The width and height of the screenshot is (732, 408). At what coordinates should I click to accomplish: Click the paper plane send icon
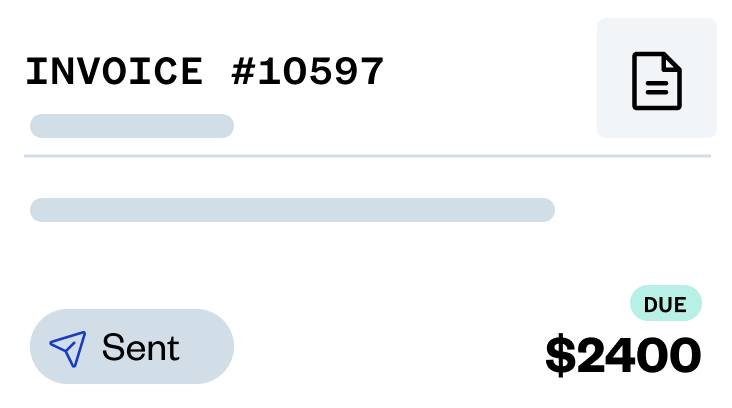68,348
